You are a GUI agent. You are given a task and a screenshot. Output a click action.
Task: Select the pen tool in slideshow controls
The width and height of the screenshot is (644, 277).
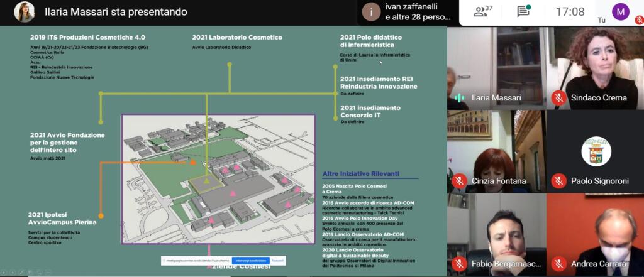pyautogui.click(x=21, y=272)
